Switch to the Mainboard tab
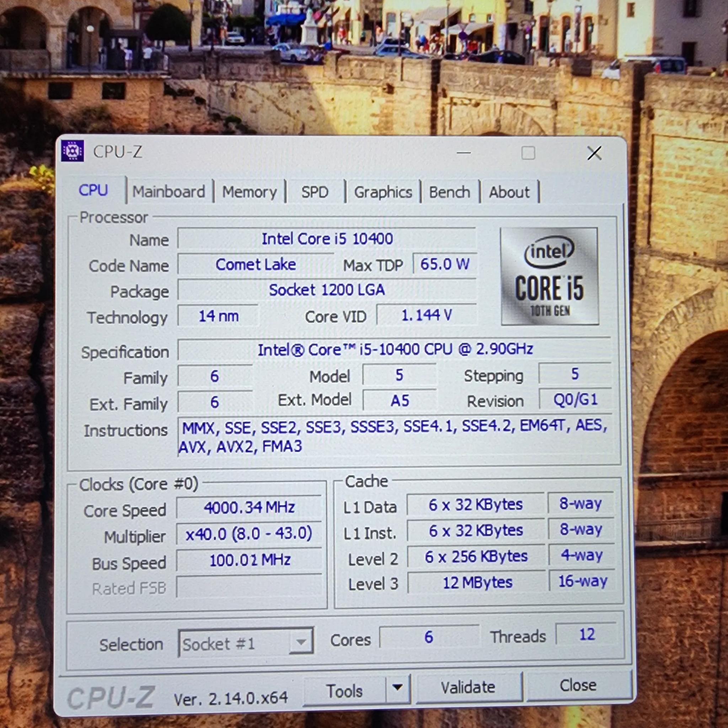The image size is (728, 728). point(169,192)
